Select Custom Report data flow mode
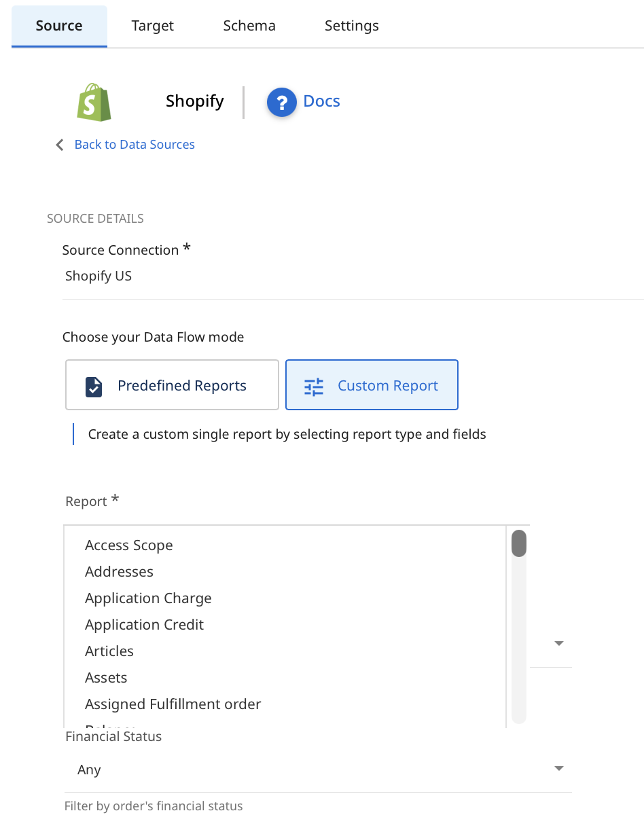The height and width of the screenshot is (830, 644). click(372, 385)
